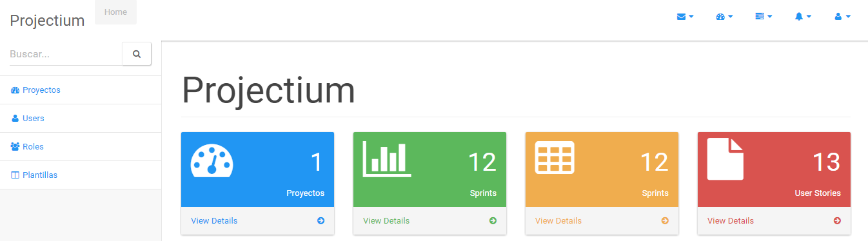Click the blue arrow circle on Proyectos card
The width and height of the screenshot is (868, 241).
tap(321, 221)
